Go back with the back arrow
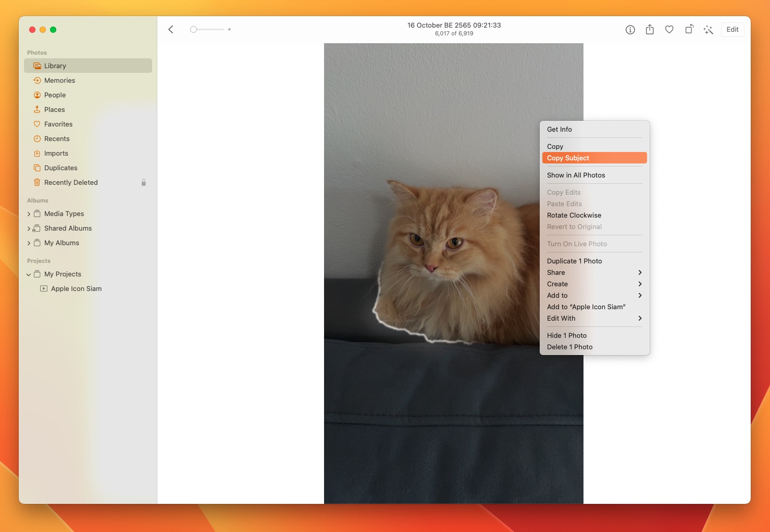The width and height of the screenshot is (770, 532). coord(171,30)
